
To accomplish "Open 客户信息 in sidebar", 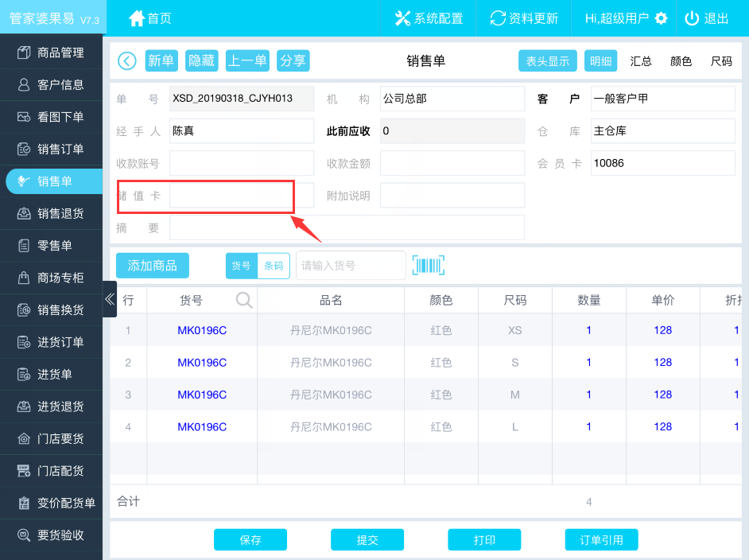I will [52, 84].
